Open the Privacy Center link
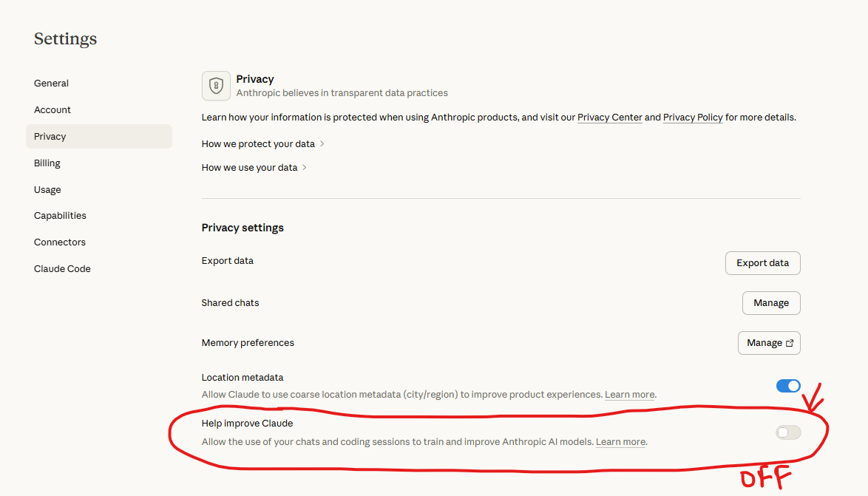 [x=609, y=117]
